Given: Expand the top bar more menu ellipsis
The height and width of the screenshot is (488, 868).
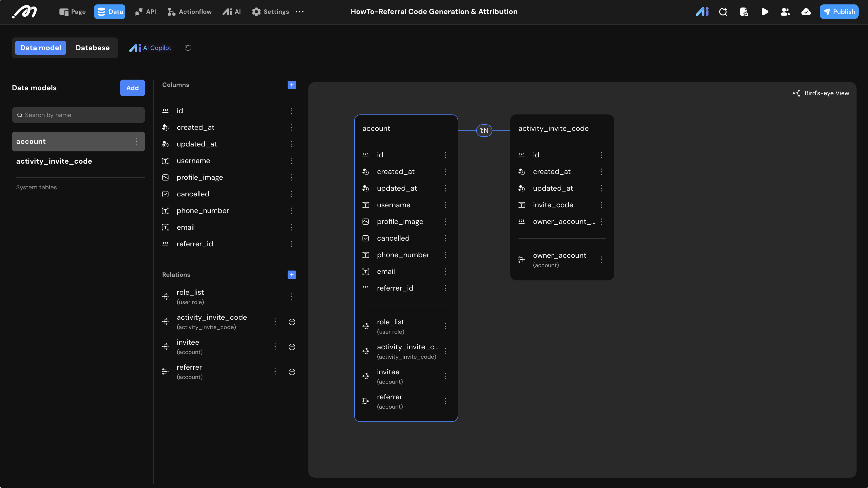Looking at the screenshot, I should [299, 12].
